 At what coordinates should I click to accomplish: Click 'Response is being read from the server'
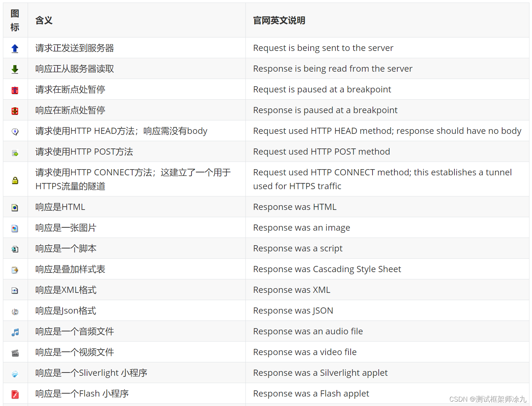(x=333, y=69)
